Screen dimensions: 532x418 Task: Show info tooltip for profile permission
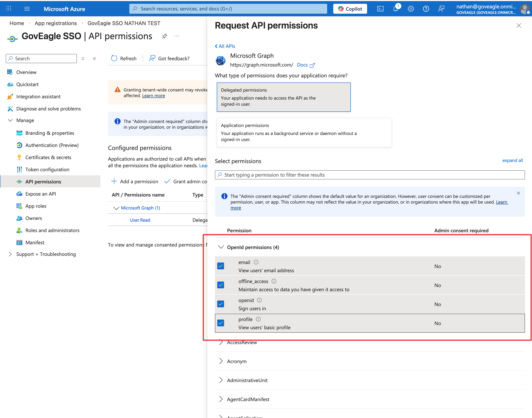click(x=258, y=319)
